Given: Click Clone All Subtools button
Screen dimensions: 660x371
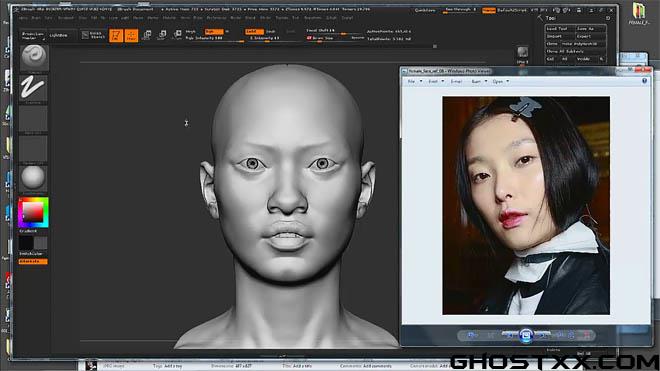Looking at the screenshot, I should tap(575, 51).
